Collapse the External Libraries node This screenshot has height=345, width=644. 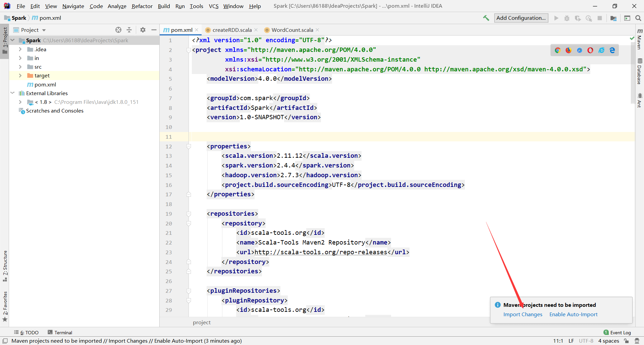point(12,93)
